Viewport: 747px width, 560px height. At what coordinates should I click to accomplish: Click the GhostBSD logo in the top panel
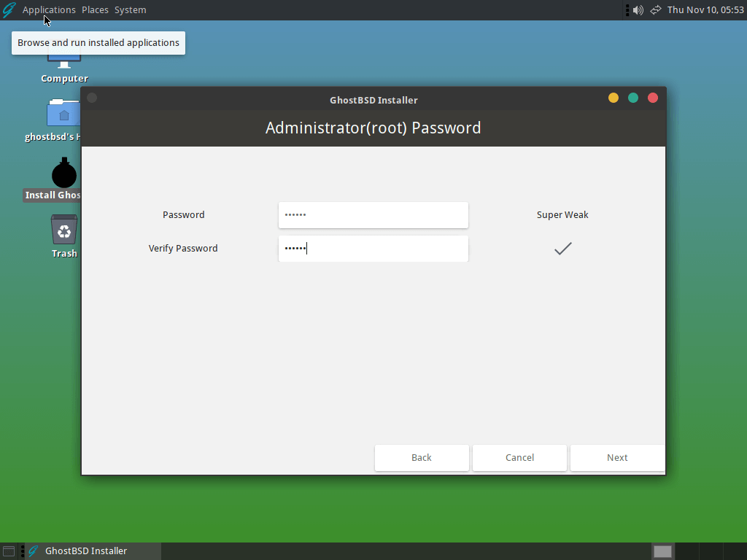tap(9, 9)
